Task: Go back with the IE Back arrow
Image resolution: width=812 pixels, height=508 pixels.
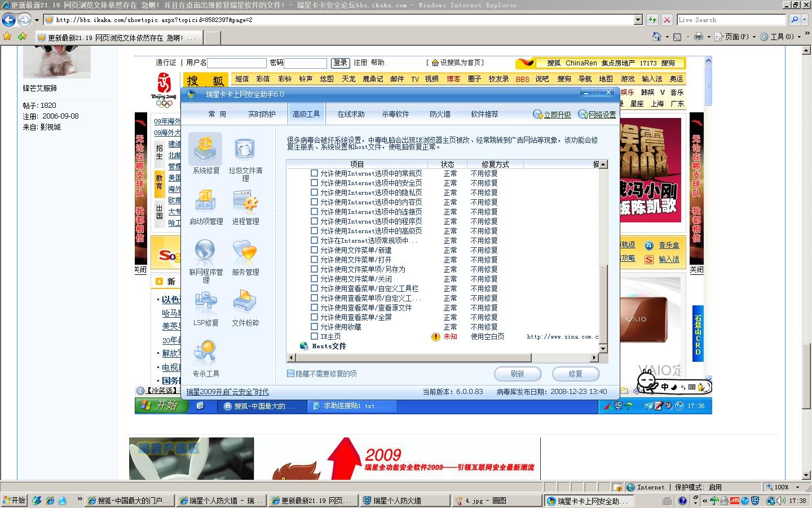Action: pyautogui.click(x=9, y=20)
